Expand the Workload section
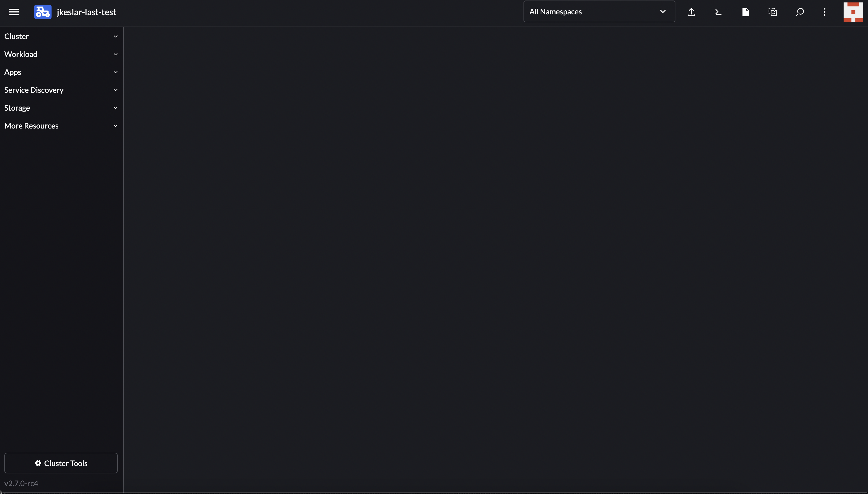This screenshot has width=868, height=494. tap(61, 54)
